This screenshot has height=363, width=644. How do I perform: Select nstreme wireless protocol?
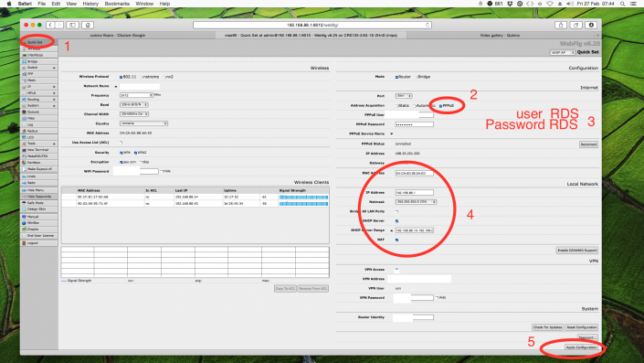tap(141, 77)
